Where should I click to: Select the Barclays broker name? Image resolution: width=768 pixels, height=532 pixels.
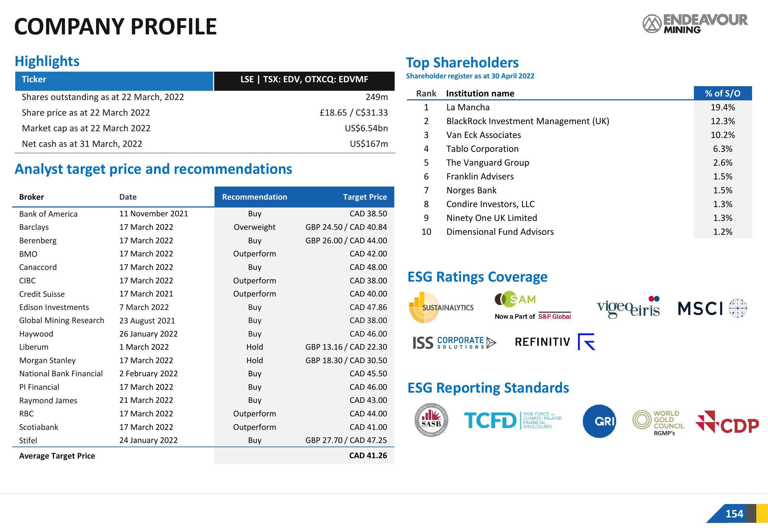34,227
